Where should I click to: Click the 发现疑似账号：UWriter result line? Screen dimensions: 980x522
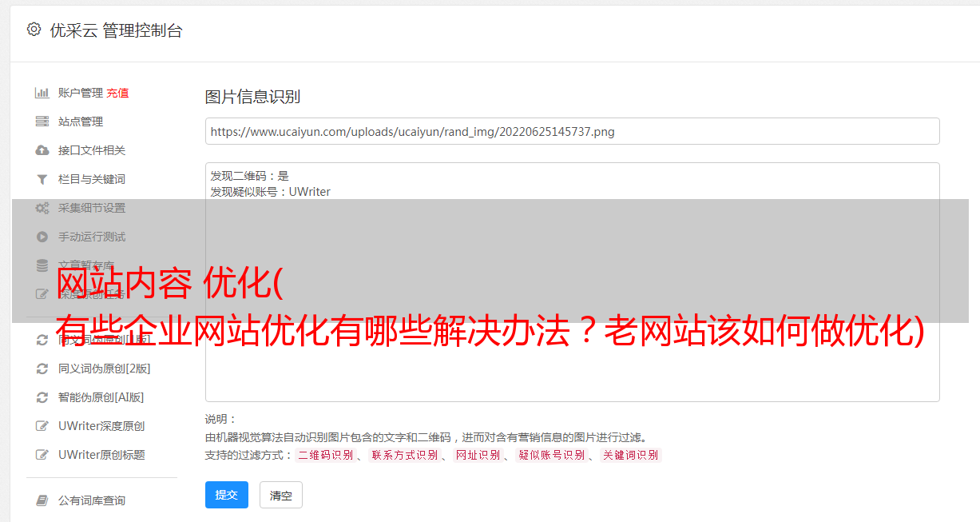[x=271, y=192]
